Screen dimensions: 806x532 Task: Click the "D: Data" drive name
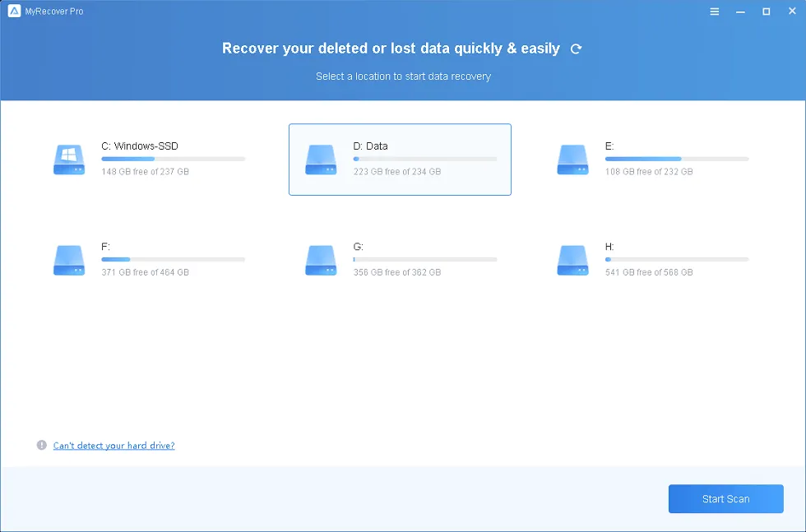click(x=370, y=146)
